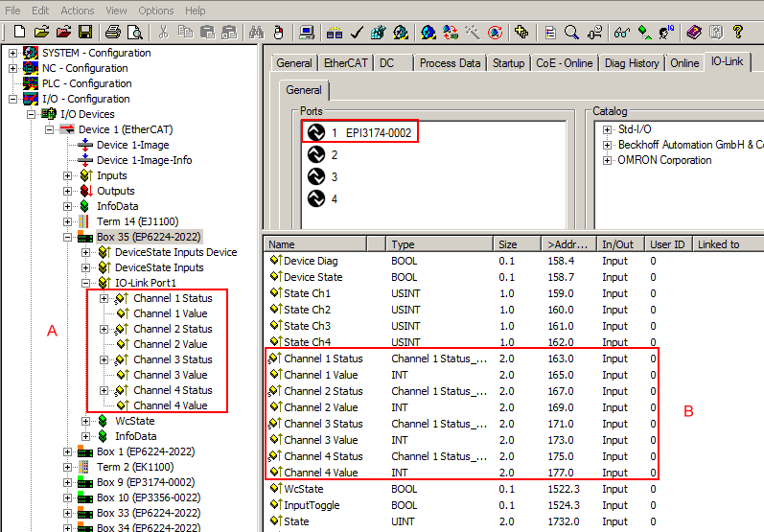
Task: Click the Cut scissors icon
Action: [x=163, y=33]
